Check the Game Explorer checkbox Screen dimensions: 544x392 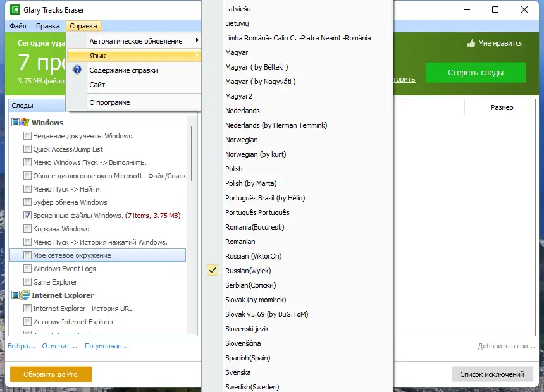(x=27, y=282)
